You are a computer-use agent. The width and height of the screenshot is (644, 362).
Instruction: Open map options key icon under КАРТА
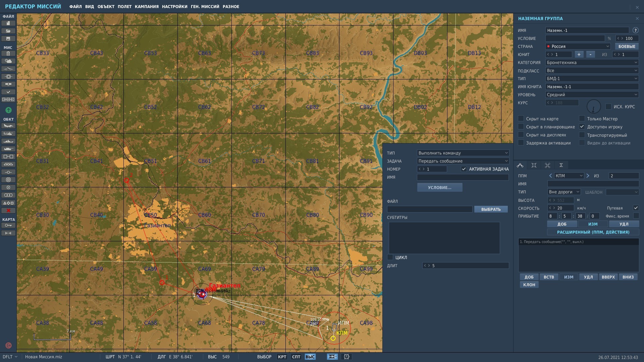(8, 226)
